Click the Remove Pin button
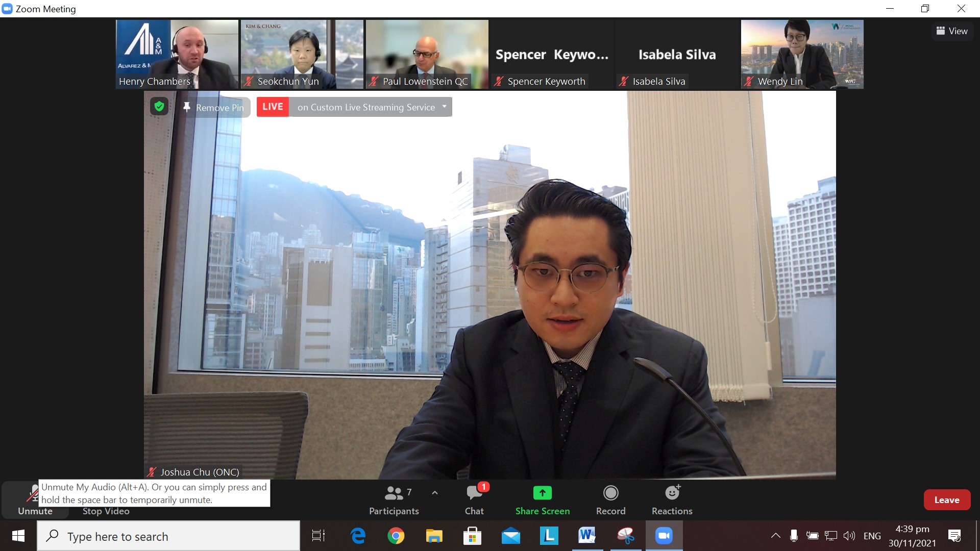980x551 pixels. pyautogui.click(x=214, y=107)
